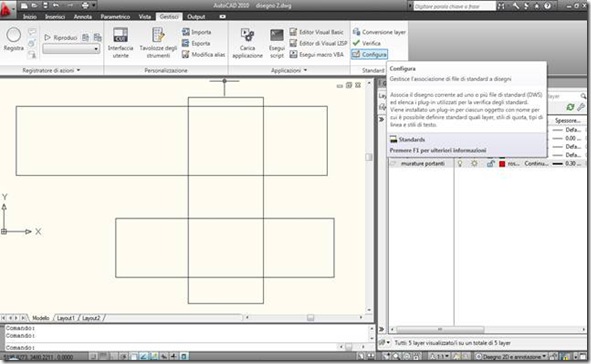
Task: Click Configura standards button
Action: (x=369, y=55)
